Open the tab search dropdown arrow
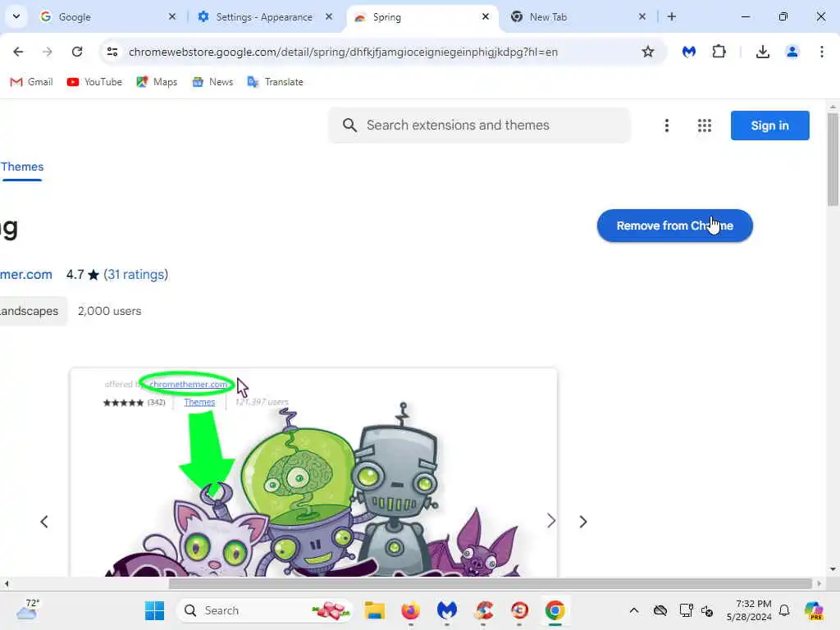Screen dimensions: 840x630 pos(16,16)
